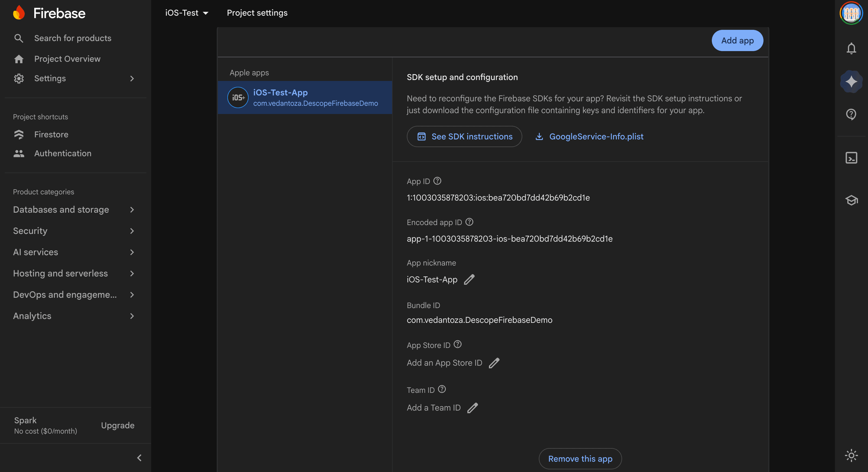Click Upgrade plan button

click(x=118, y=425)
